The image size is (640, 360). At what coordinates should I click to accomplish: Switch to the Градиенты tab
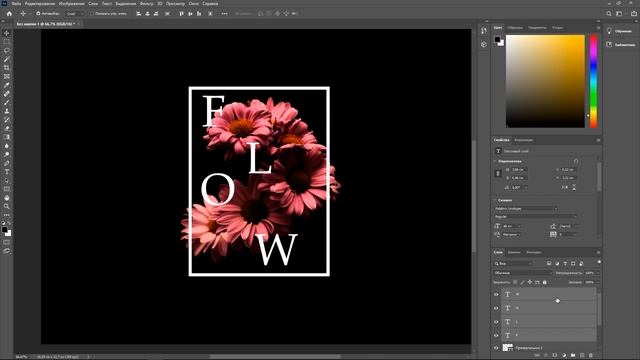(537, 28)
